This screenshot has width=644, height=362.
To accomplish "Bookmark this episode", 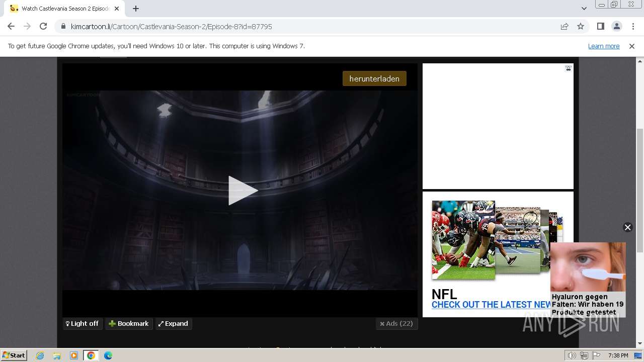I will [129, 324].
